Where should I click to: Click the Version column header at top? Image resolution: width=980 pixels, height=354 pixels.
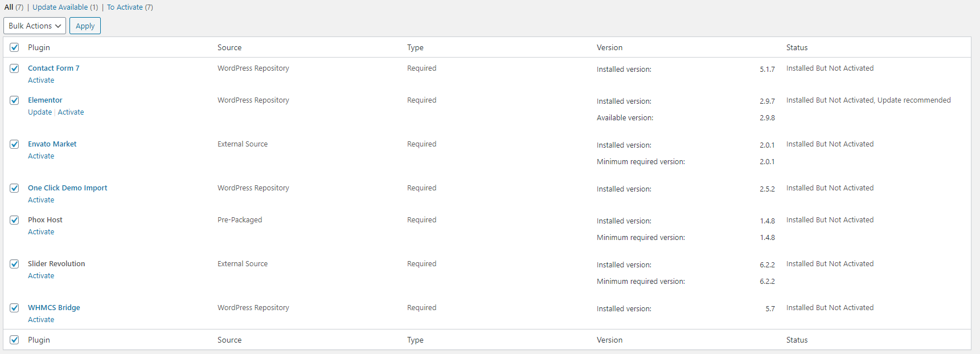(609, 47)
